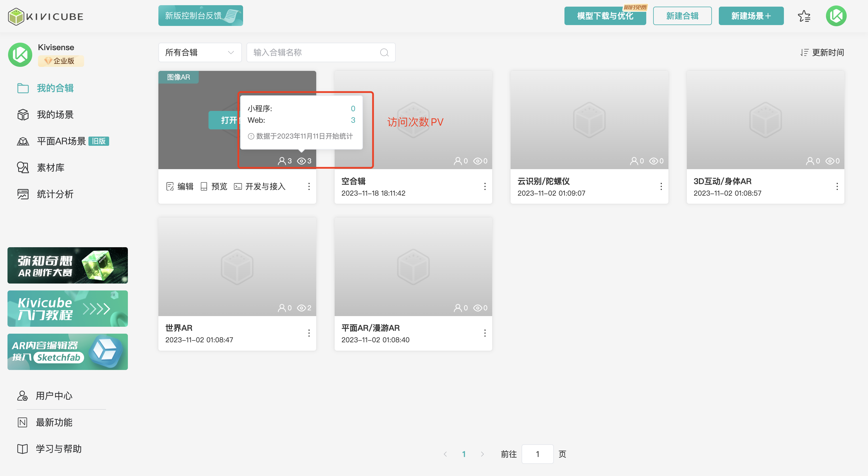Click the 新建合辑 button
Screen dimensions: 868x476
coord(682,16)
